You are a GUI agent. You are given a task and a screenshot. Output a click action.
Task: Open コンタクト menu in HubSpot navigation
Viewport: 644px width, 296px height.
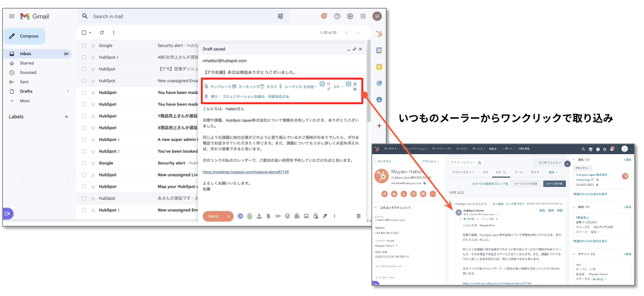tap(393, 149)
